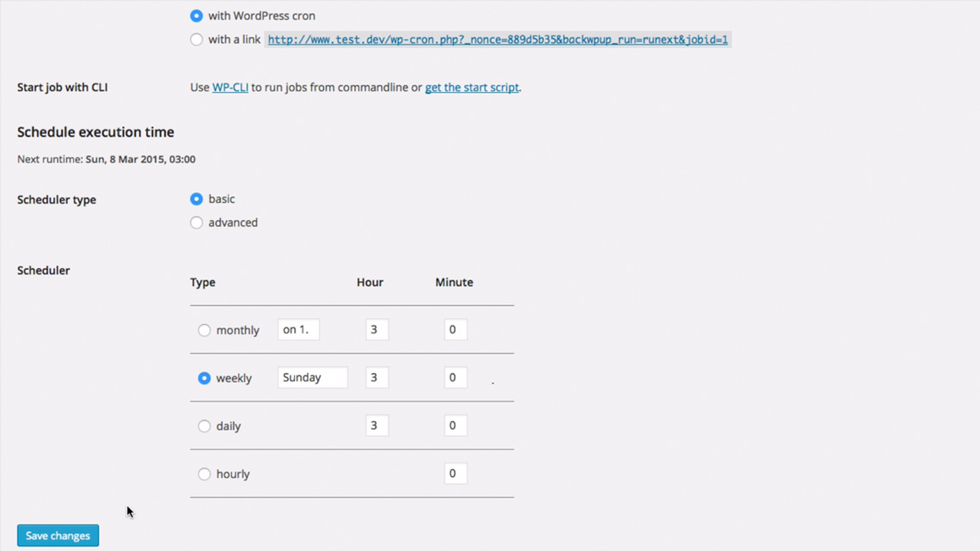Open the monthly minute dropdown
The height and width of the screenshot is (551, 980).
pos(456,329)
